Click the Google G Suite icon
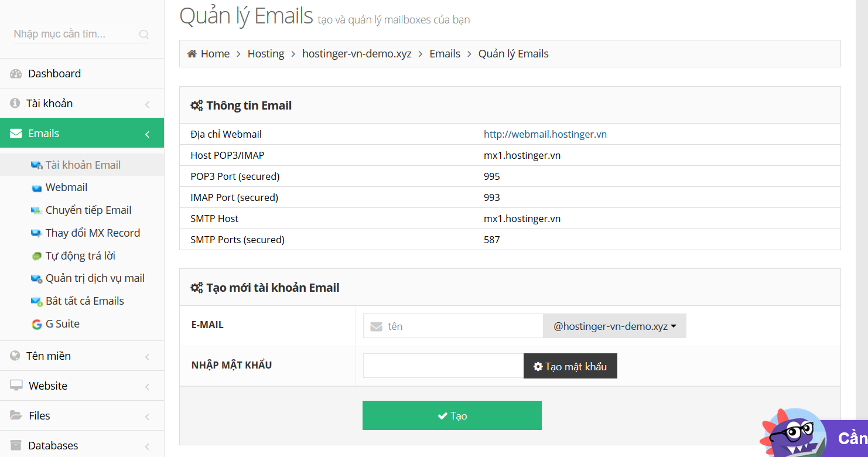The height and width of the screenshot is (457, 868). 36,324
